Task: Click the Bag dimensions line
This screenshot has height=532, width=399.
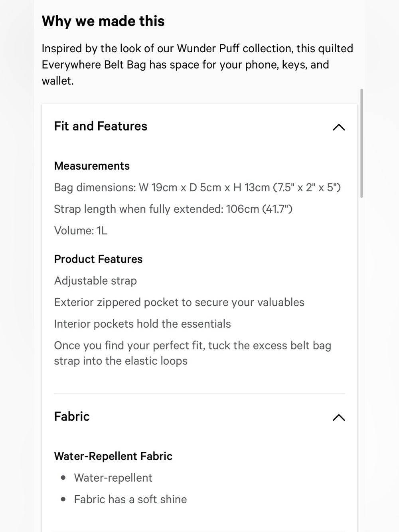Action: [x=198, y=188]
